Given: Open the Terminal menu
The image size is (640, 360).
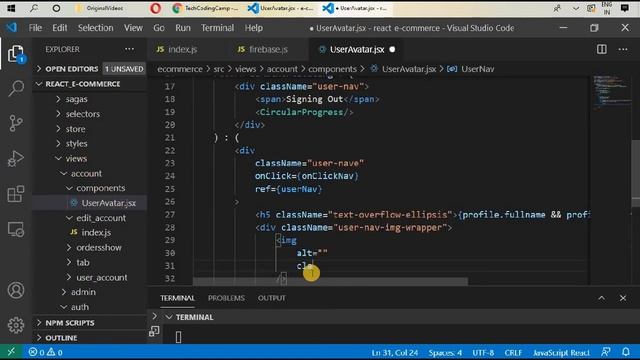Looking at the screenshot, I should click(217, 28).
